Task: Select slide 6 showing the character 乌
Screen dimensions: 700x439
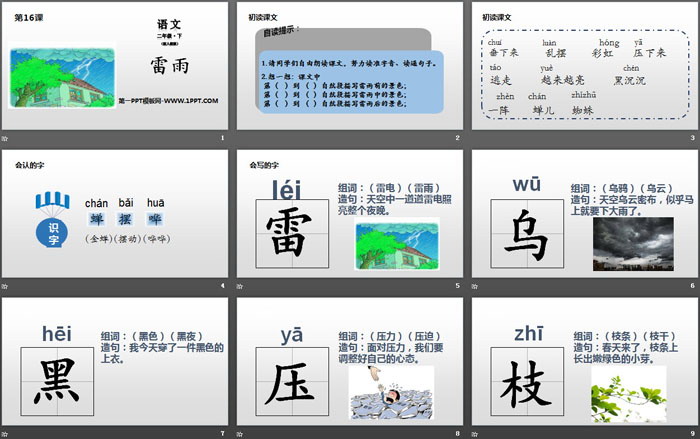Action: pyautogui.click(x=585, y=214)
